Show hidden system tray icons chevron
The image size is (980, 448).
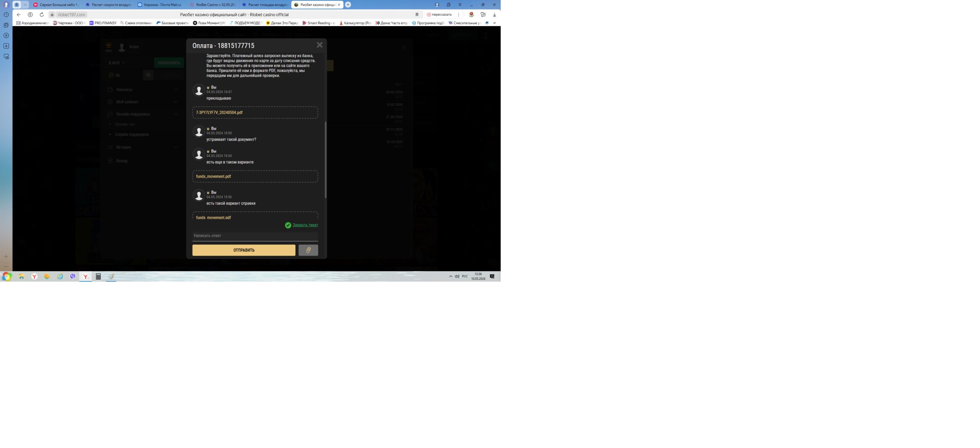[451, 276]
